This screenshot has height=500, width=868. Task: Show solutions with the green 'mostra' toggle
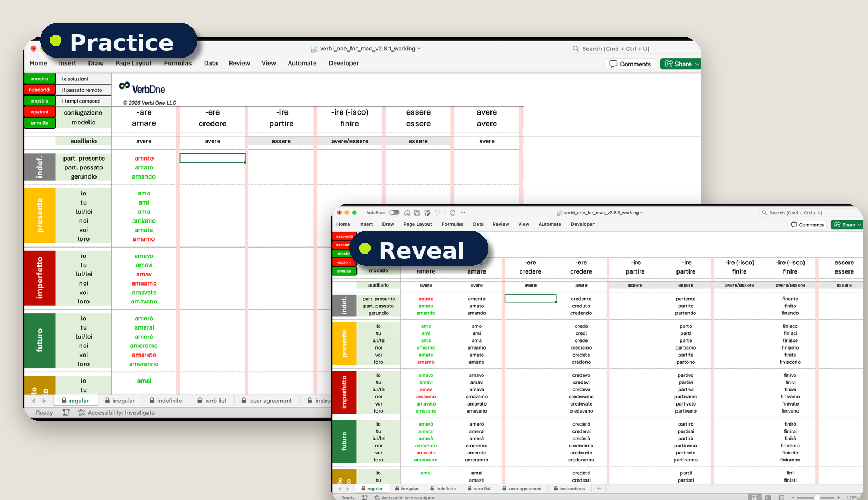click(39, 79)
